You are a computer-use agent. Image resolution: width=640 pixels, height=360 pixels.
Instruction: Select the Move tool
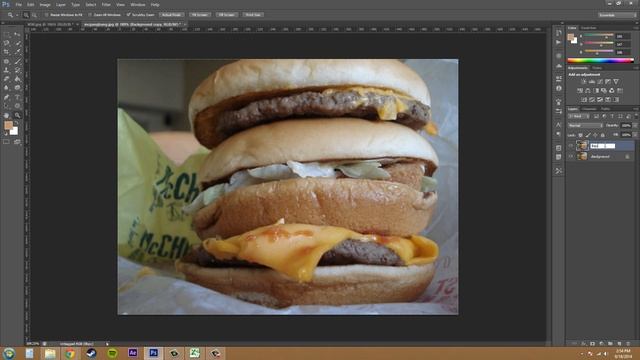click(x=17, y=34)
